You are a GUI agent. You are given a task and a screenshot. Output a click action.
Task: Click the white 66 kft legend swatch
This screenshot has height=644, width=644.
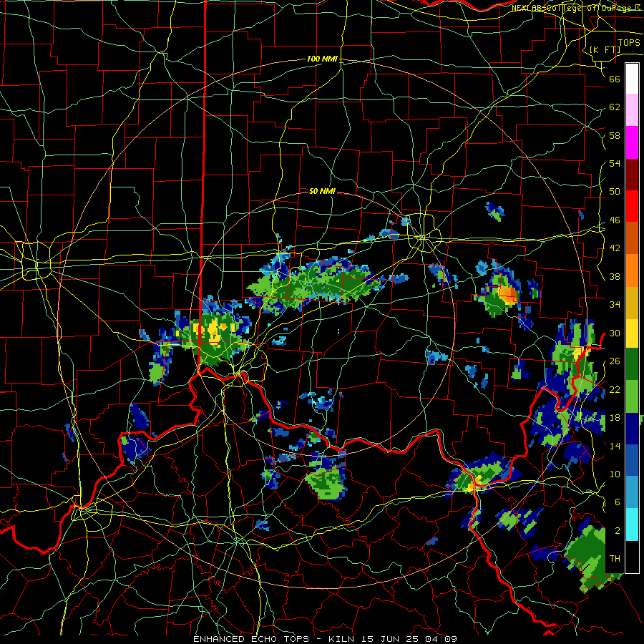(x=632, y=79)
